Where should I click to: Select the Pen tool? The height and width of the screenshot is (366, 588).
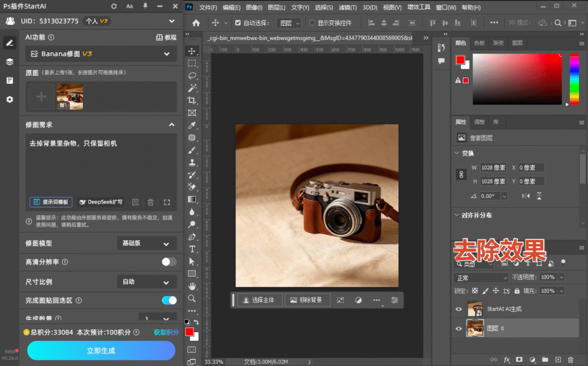click(x=192, y=237)
